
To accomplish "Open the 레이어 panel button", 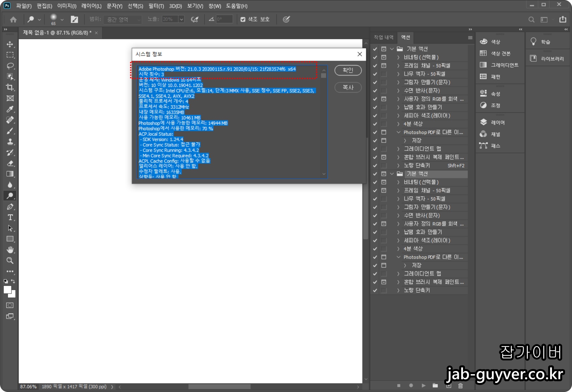I will 492,123.
